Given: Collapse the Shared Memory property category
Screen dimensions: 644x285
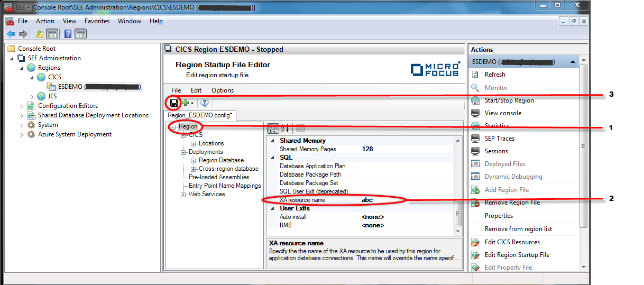Looking at the screenshot, I should pyautogui.click(x=273, y=141).
